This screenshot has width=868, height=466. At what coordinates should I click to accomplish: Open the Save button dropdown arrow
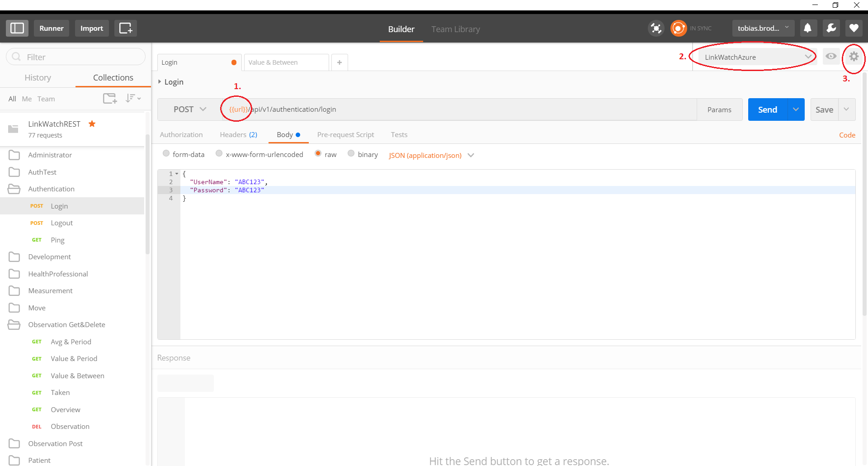[x=846, y=109]
